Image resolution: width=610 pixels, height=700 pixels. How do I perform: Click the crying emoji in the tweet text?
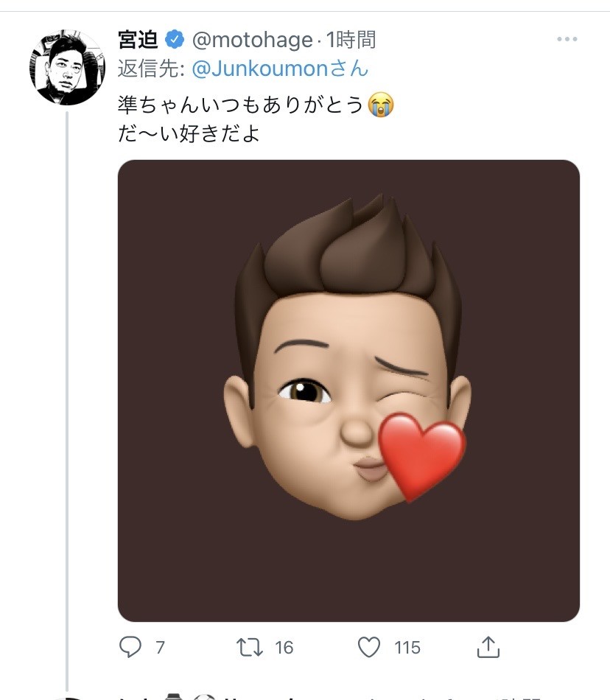click(x=381, y=105)
